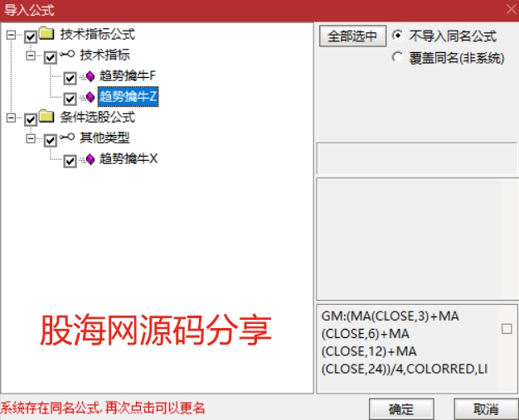The width and height of the screenshot is (519, 420).
Task: Select the 不导入同名公式 radio option
Action: pos(397,36)
